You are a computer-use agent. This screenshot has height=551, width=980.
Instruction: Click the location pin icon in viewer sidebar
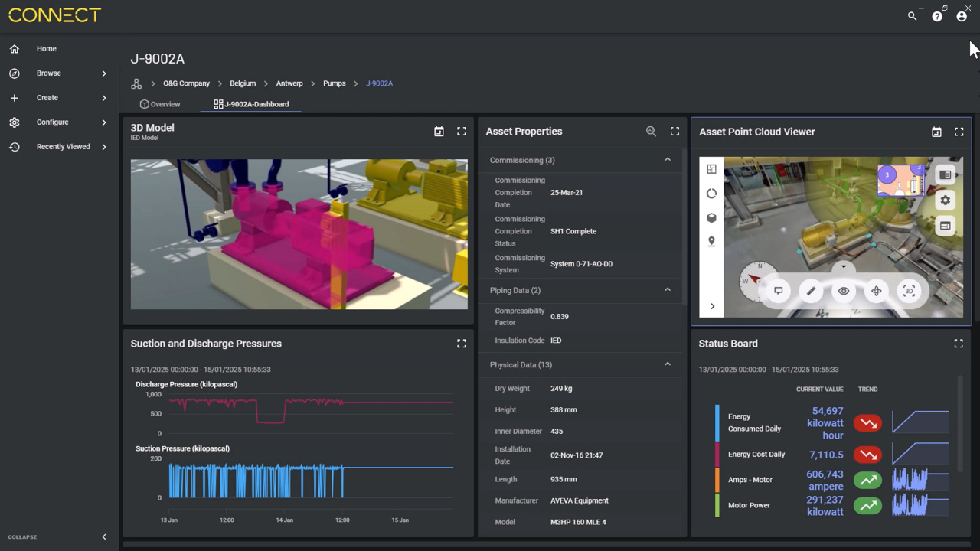711,242
